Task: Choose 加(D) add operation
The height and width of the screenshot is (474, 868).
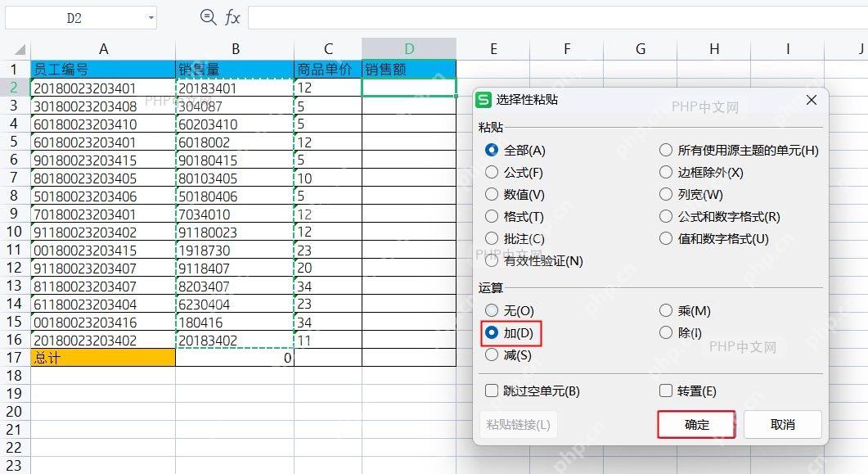Action: [509, 333]
